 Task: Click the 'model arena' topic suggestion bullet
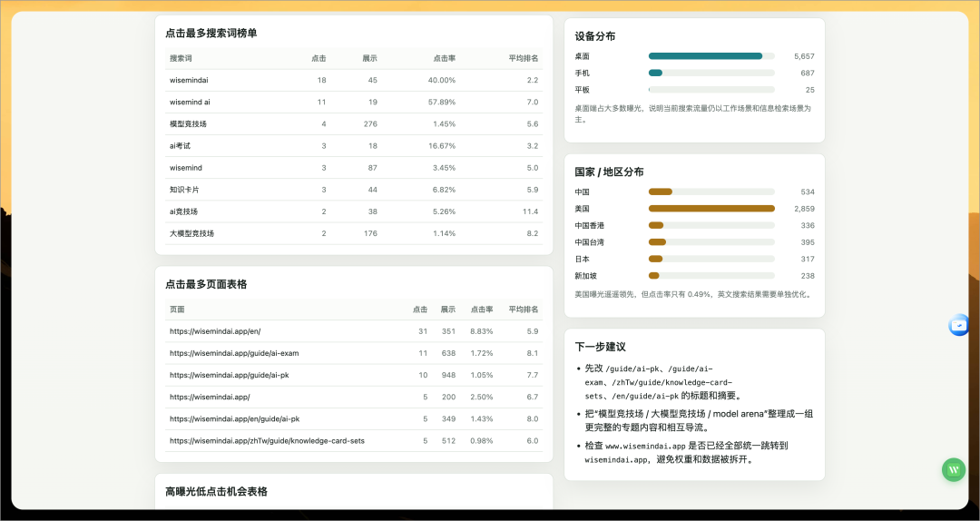[698, 420]
